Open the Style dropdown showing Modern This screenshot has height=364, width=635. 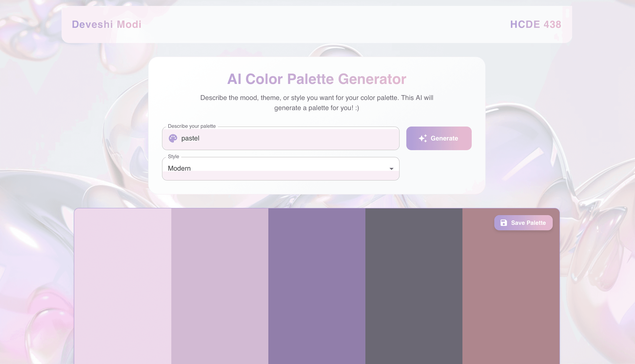pos(281,169)
